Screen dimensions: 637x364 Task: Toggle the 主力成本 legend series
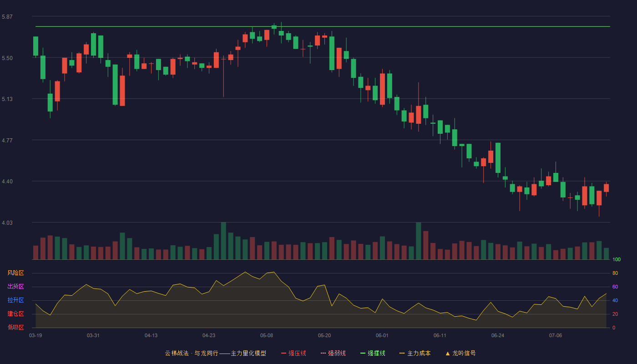415,353
